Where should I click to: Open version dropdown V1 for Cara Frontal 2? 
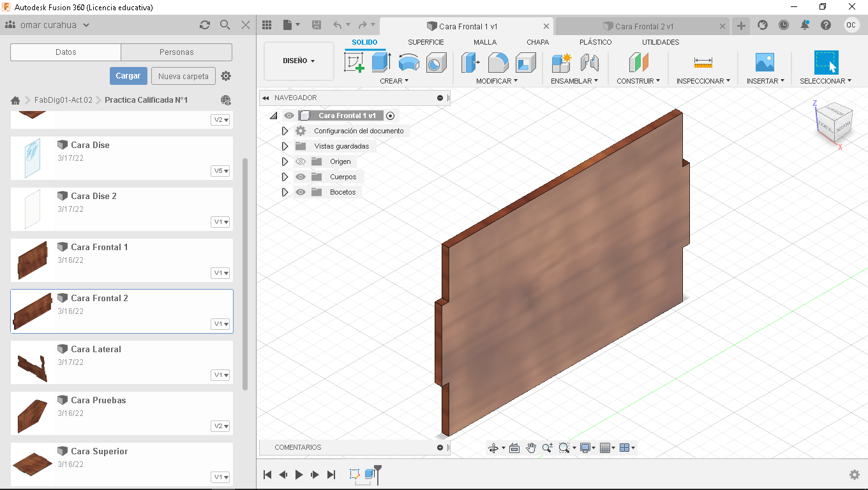point(221,324)
